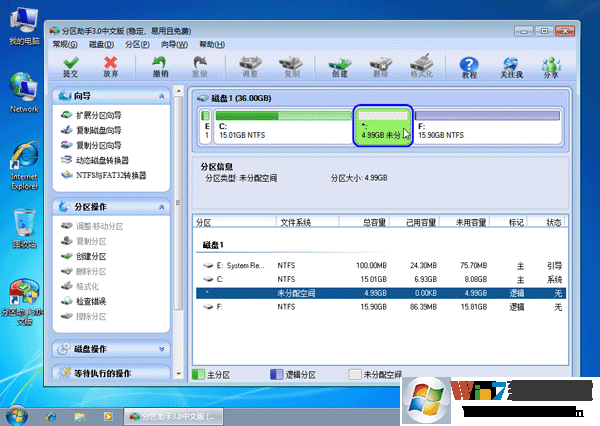
Task: Click the 分享 (Share) toolbar icon
Action: pos(551,66)
